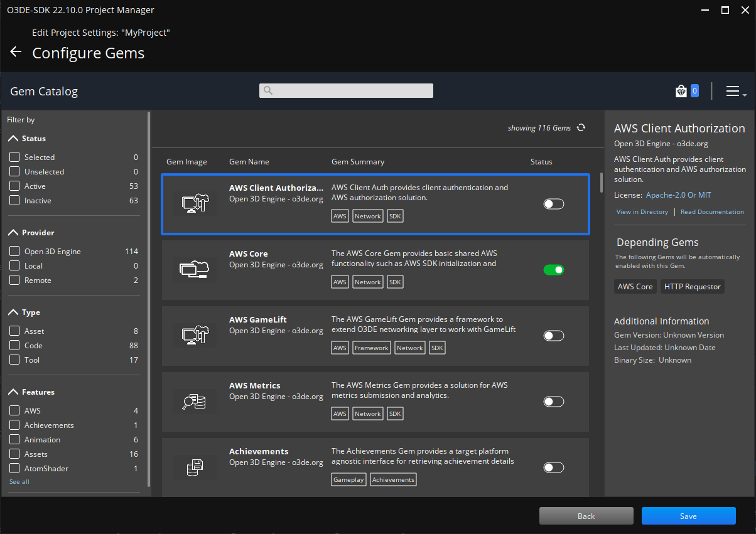The width and height of the screenshot is (756, 534).
Task: Filter by Open 3D Engine provider
Action: pyautogui.click(x=14, y=251)
